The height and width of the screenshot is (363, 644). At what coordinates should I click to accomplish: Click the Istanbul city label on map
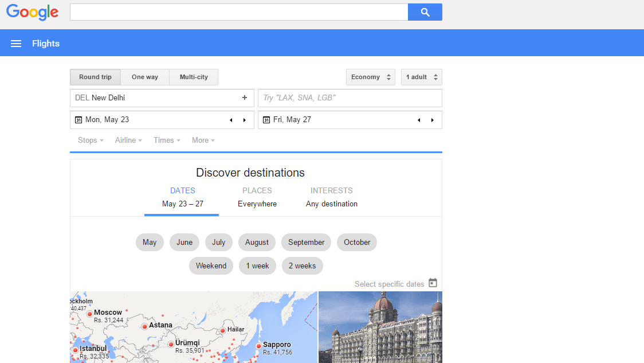93,349
